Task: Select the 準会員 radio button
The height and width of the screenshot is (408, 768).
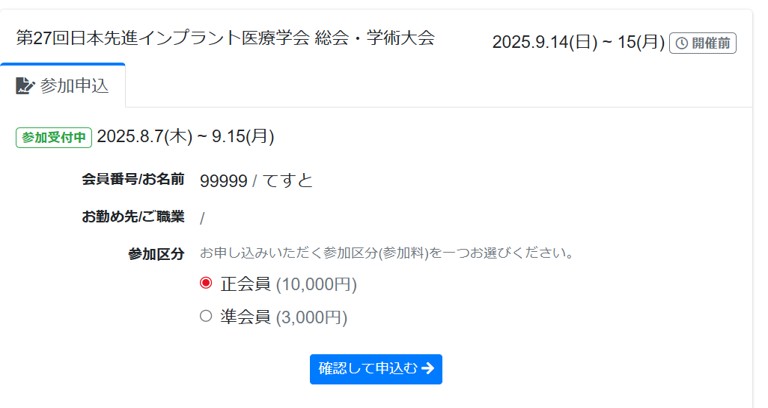Action: pyautogui.click(x=206, y=316)
